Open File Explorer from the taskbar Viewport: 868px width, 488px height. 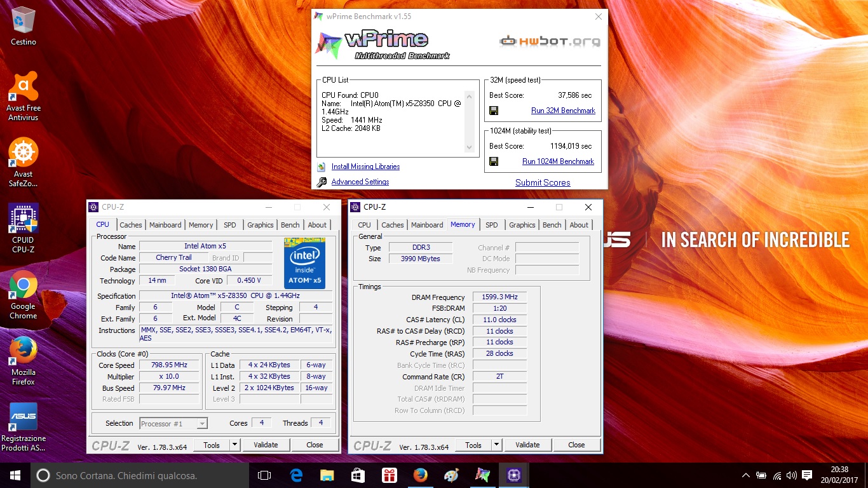327,475
